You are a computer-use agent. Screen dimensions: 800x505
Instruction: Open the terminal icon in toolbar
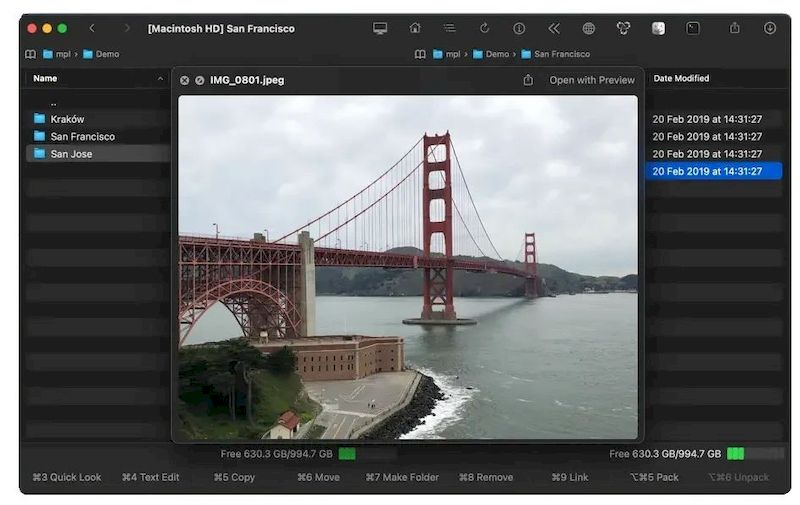click(x=692, y=28)
